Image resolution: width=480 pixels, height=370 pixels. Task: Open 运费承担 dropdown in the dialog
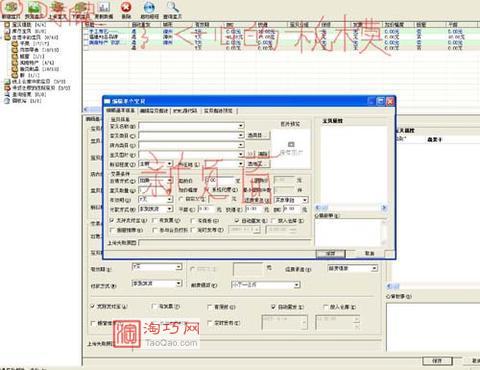pos(305,200)
